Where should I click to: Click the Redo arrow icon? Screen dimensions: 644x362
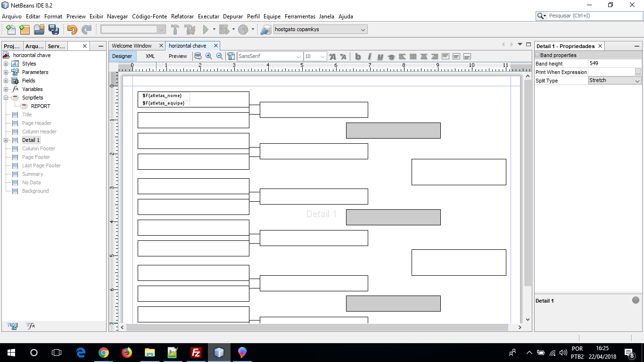point(87,29)
